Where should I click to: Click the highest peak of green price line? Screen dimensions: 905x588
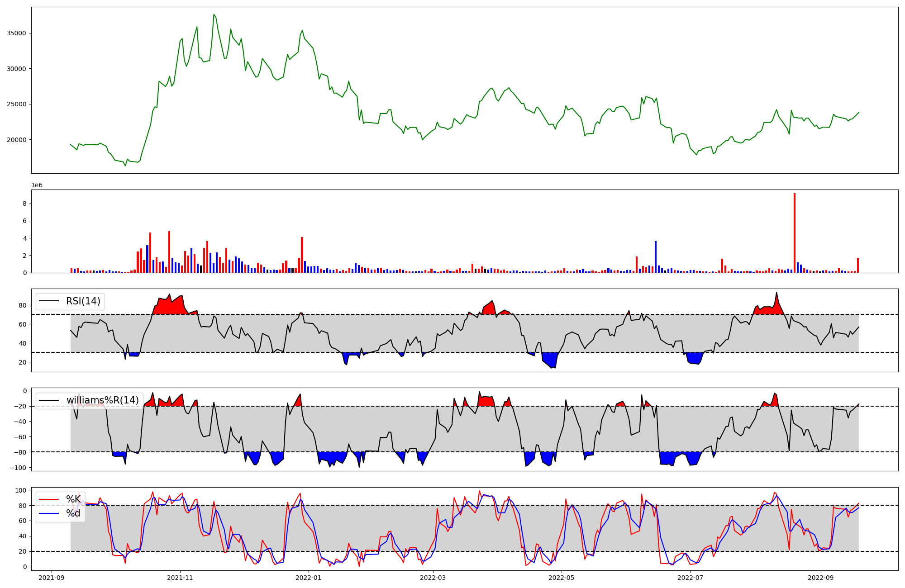pos(214,14)
